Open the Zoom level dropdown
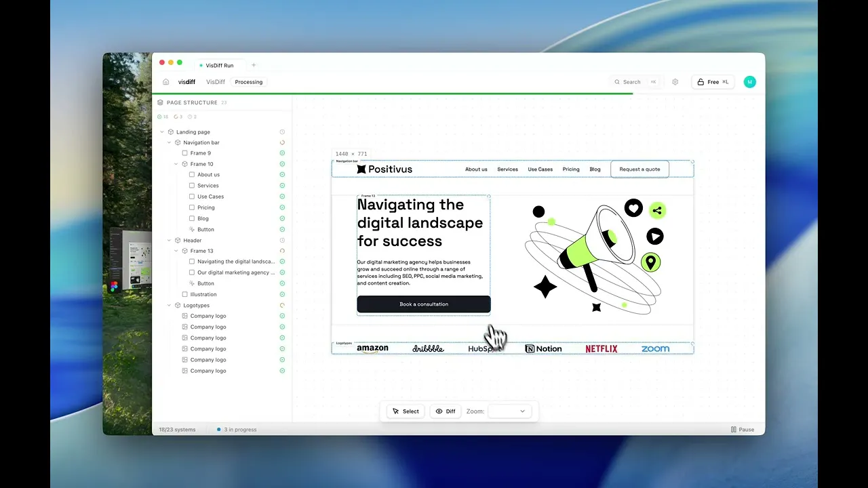The height and width of the screenshot is (488, 868). click(509, 411)
